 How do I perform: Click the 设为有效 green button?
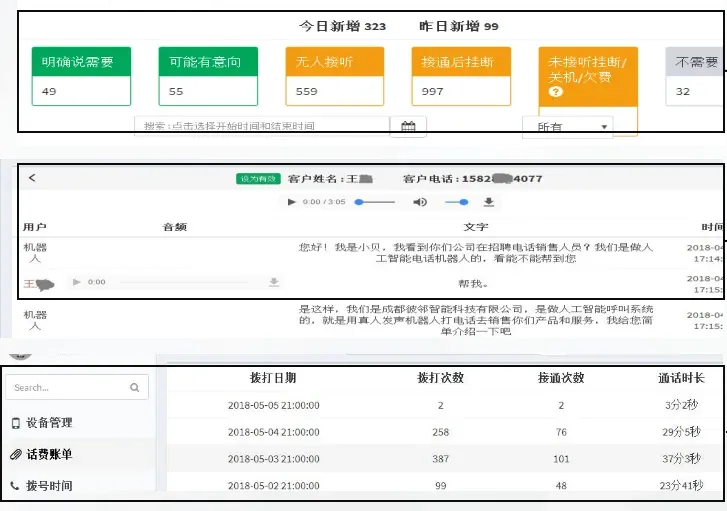point(258,179)
